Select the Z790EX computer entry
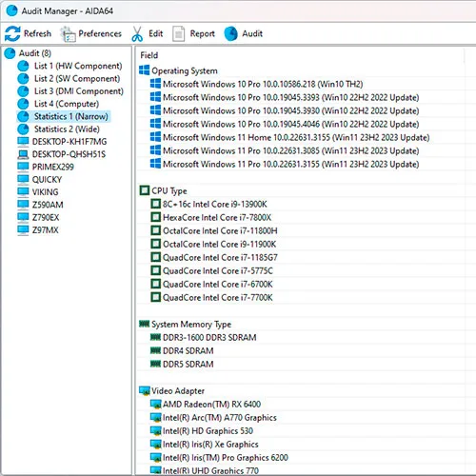476x476 pixels. click(x=46, y=218)
